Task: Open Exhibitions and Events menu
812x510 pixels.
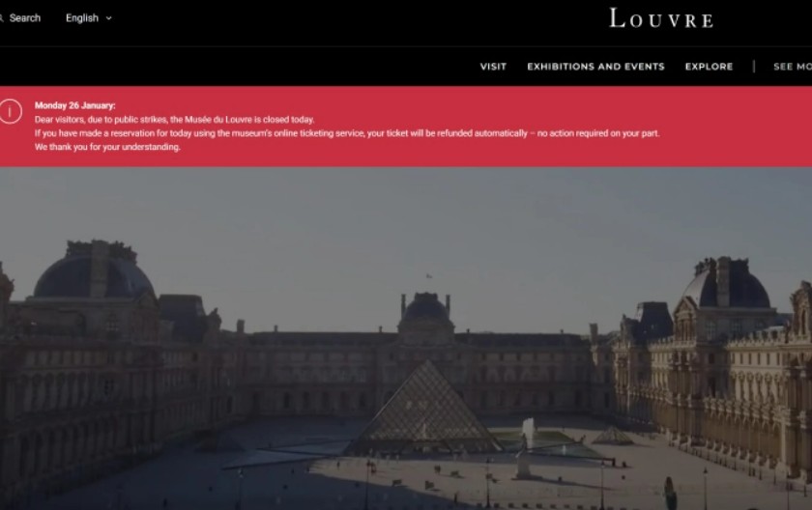Action: pyautogui.click(x=595, y=67)
